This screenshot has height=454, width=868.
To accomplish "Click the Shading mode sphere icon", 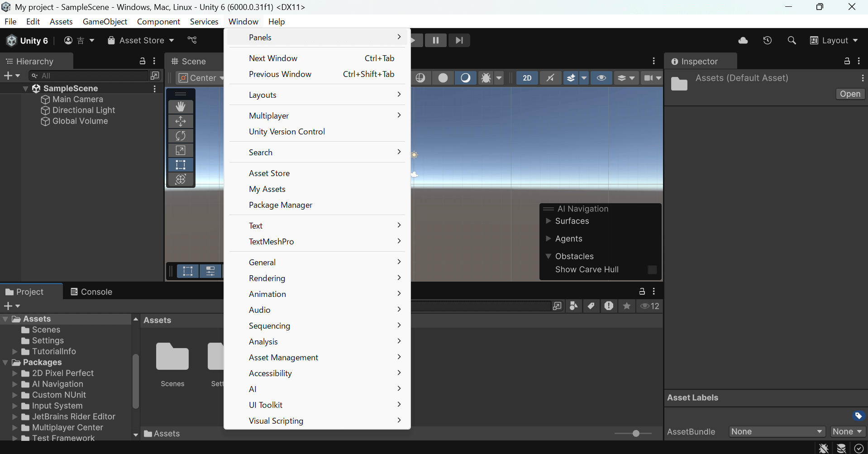I will coord(443,78).
